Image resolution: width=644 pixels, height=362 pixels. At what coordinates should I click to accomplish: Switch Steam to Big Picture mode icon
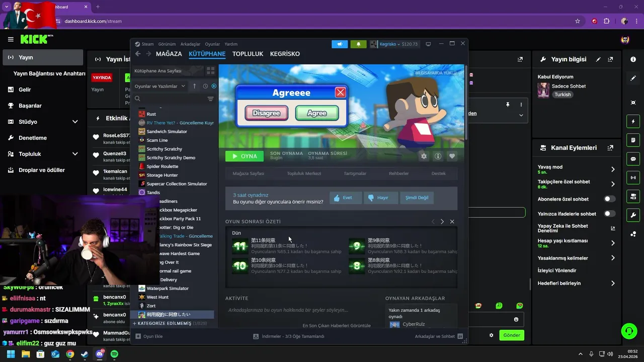[428, 44]
